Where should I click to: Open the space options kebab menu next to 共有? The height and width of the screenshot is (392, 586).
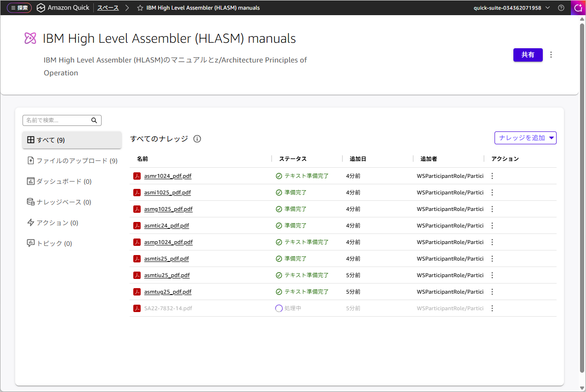551,55
